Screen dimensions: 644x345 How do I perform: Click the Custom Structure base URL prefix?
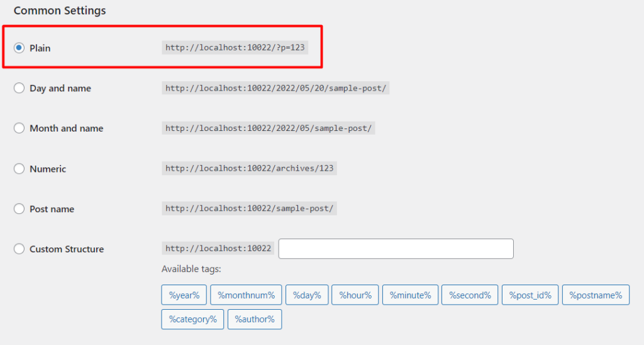click(x=218, y=249)
